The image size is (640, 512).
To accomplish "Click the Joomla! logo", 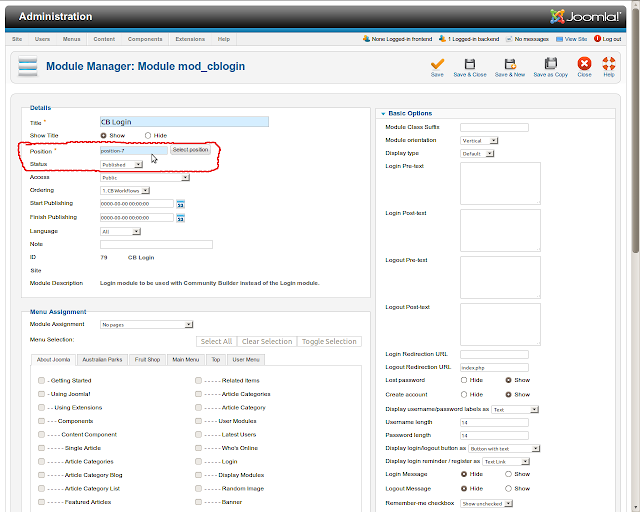I will tap(585, 16).
